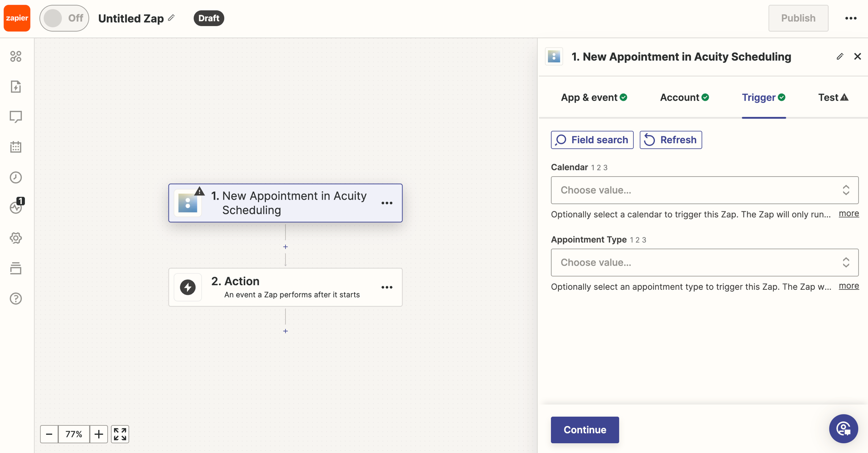868x453 pixels.
Task: Toggle the Zap On/Off switch
Action: [64, 18]
